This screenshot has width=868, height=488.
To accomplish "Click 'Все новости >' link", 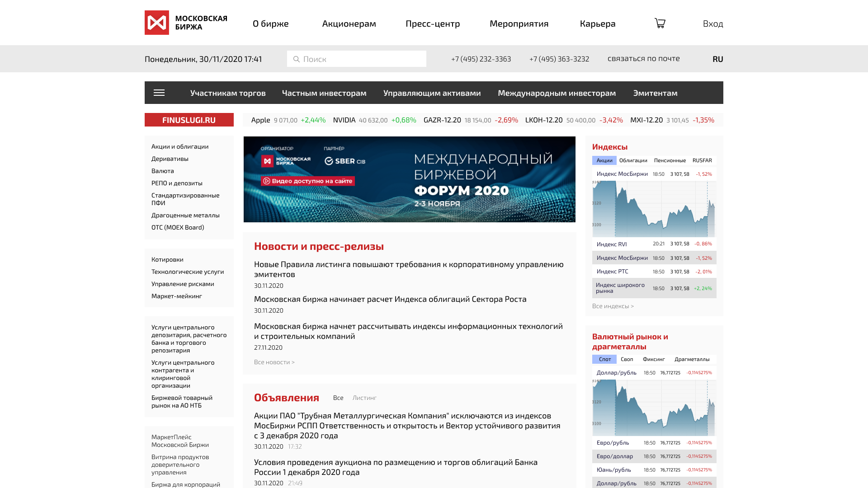I will (274, 362).
